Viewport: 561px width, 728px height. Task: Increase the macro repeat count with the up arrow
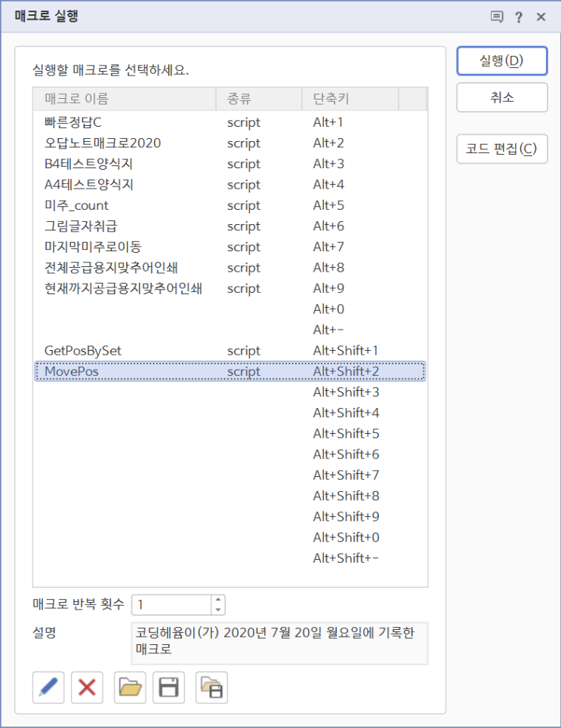tap(218, 600)
